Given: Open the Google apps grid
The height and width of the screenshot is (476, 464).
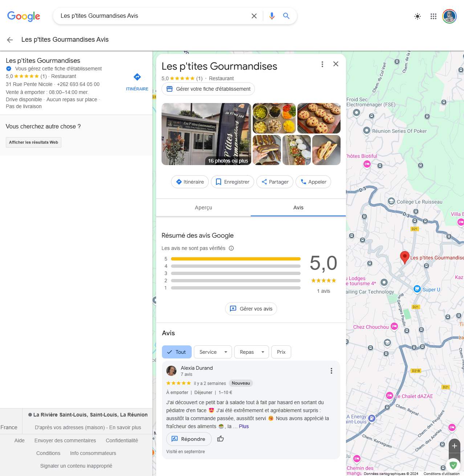Looking at the screenshot, I should (x=434, y=16).
